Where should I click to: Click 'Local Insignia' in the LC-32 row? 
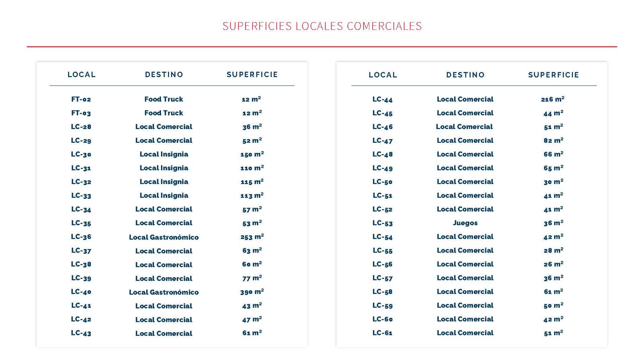(x=164, y=182)
